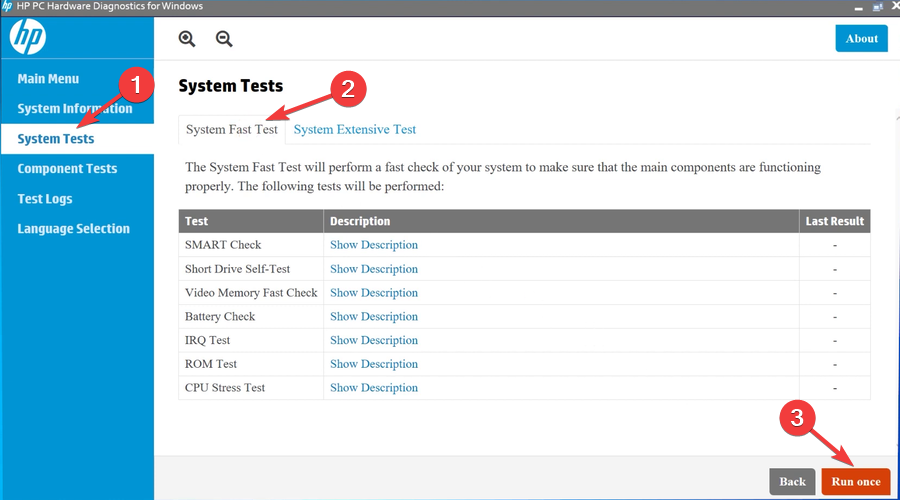Show Description for Video Memory Fast Check
Screen dimensions: 900x500
pos(374,293)
